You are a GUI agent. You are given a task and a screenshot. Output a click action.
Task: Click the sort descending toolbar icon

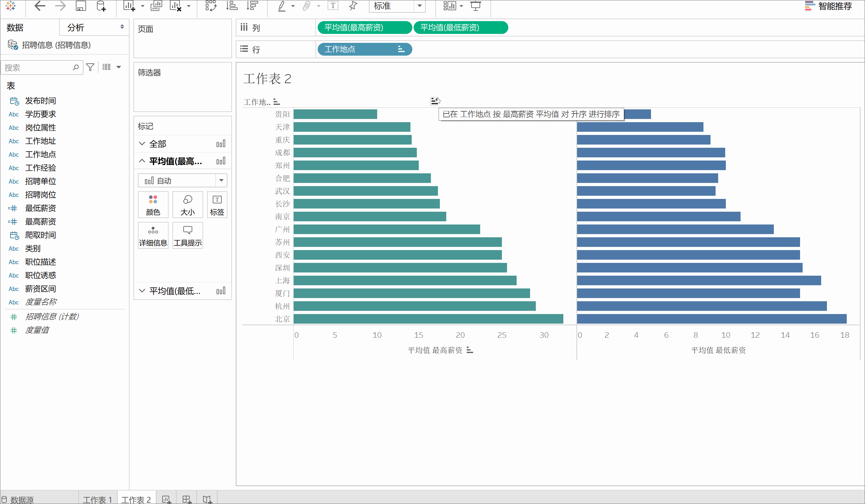click(x=252, y=6)
